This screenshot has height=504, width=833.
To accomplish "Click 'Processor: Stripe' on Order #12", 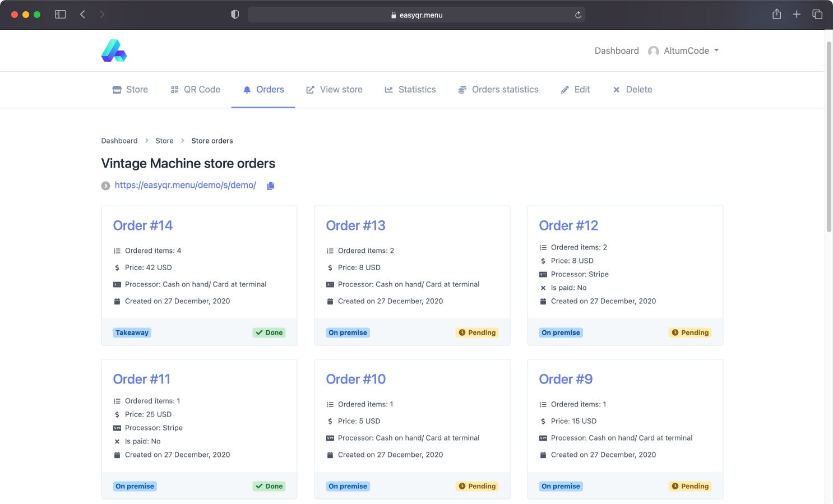I will click(x=580, y=275).
